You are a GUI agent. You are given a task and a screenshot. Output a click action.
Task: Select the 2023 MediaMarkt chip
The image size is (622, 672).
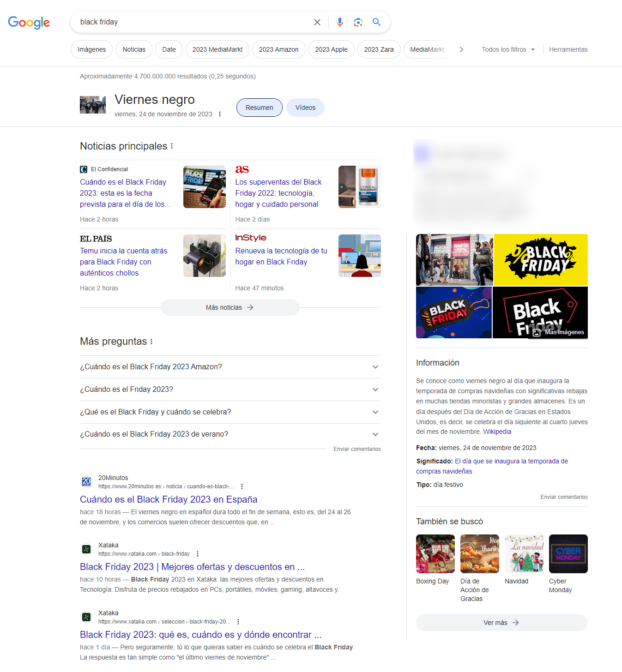217,49
